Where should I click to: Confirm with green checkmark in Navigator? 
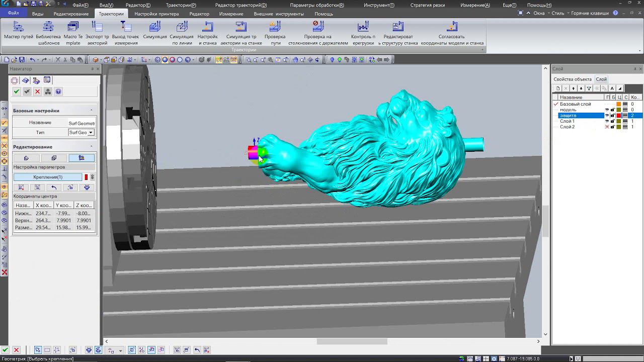pyautogui.click(x=17, y=92)
